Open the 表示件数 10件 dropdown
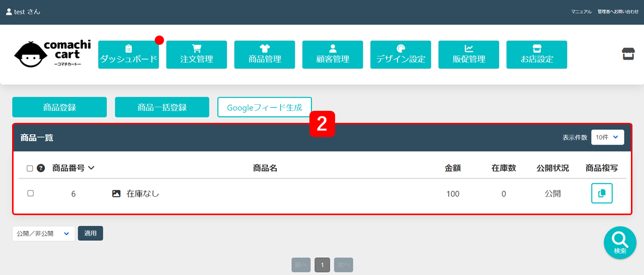 tap(608, 137)
